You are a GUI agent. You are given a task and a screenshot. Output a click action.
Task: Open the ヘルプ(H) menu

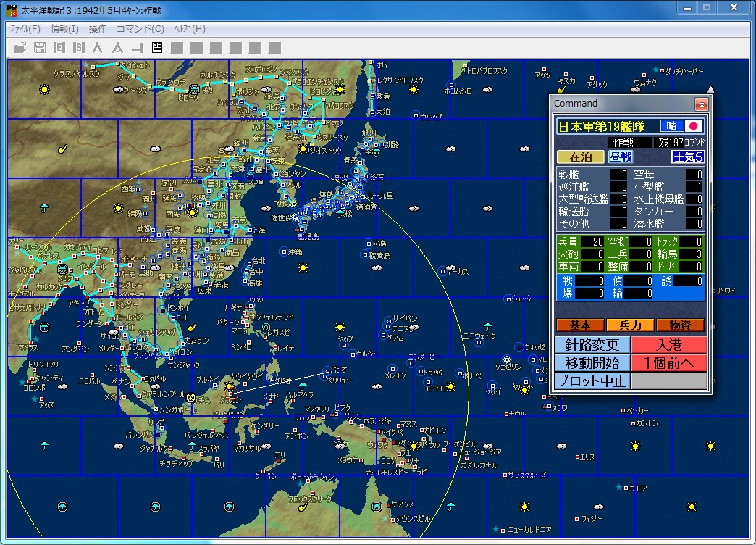pyautogui.click(x=190, y=29)
